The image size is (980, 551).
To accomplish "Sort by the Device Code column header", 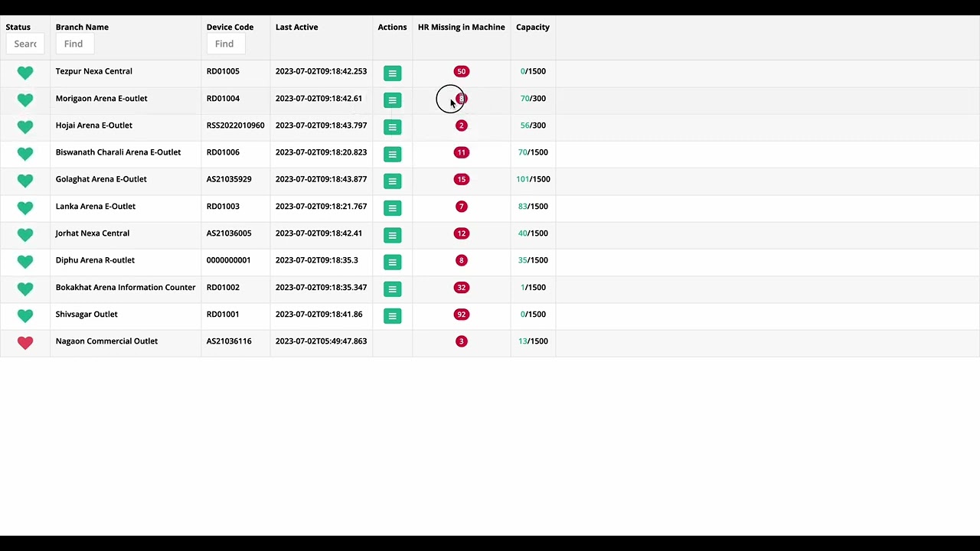I will click(230, 27).
